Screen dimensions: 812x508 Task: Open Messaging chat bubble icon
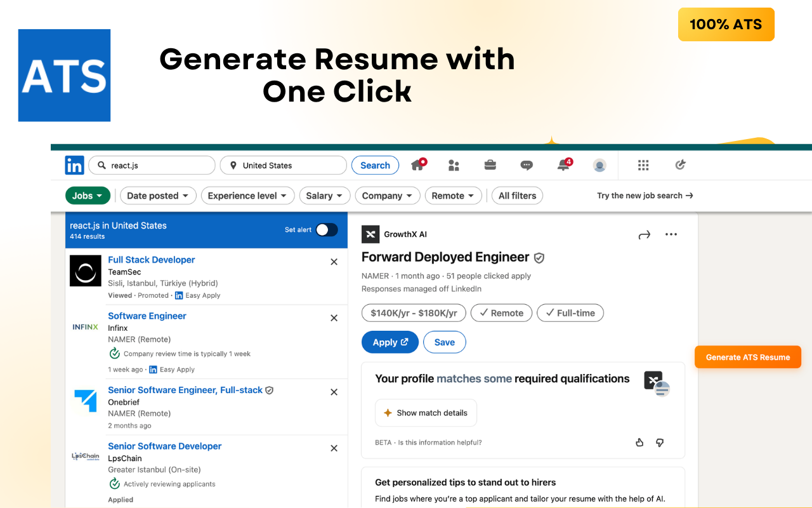(x=527, y=165)
